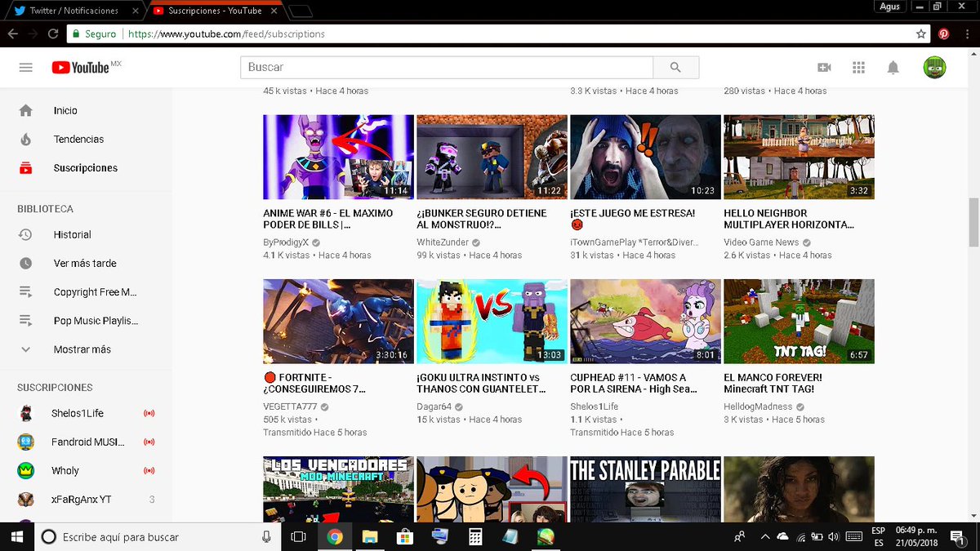This screenshot has width=980, height=551.
Task: Select the Suscripciones - YouTube tab
Action: click(214, 11)
